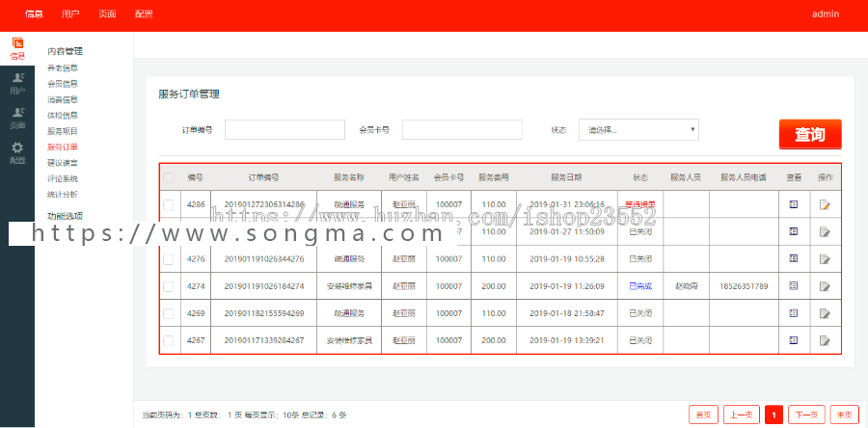View details of the 2019-01-27 11:50:09 order
The height and width of the screenshot is (428, 868).
794,231
